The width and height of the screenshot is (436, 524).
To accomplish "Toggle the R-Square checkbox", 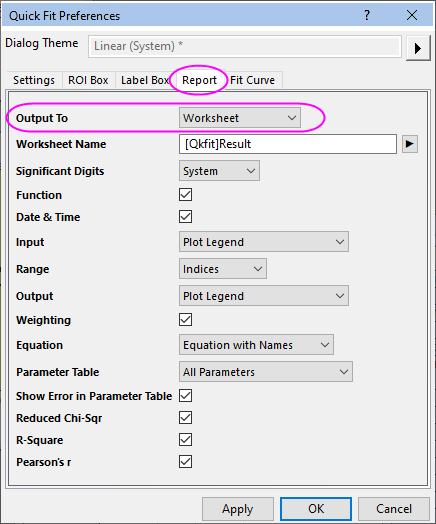I will point(185,440).
